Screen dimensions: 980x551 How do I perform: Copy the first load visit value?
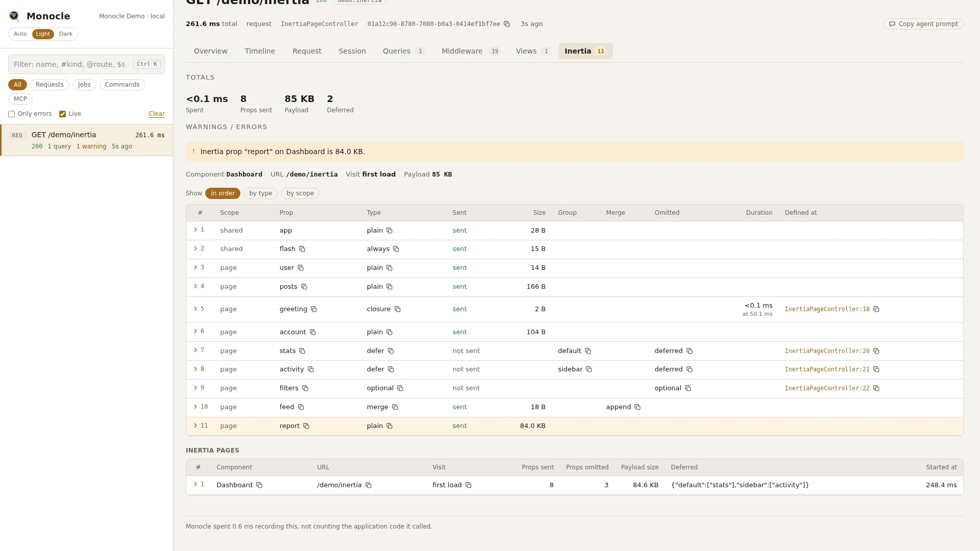[469, 485]
